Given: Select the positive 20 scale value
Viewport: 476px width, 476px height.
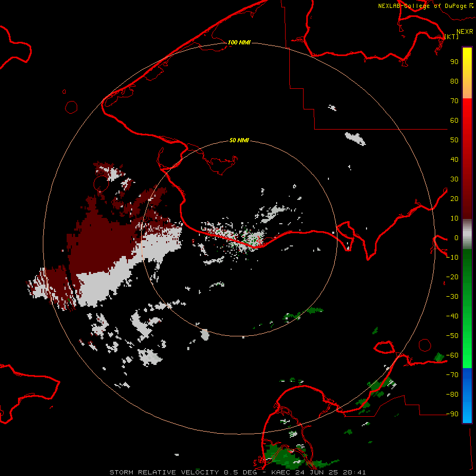Looking at the screenshot, I should (x=454, y=199).
